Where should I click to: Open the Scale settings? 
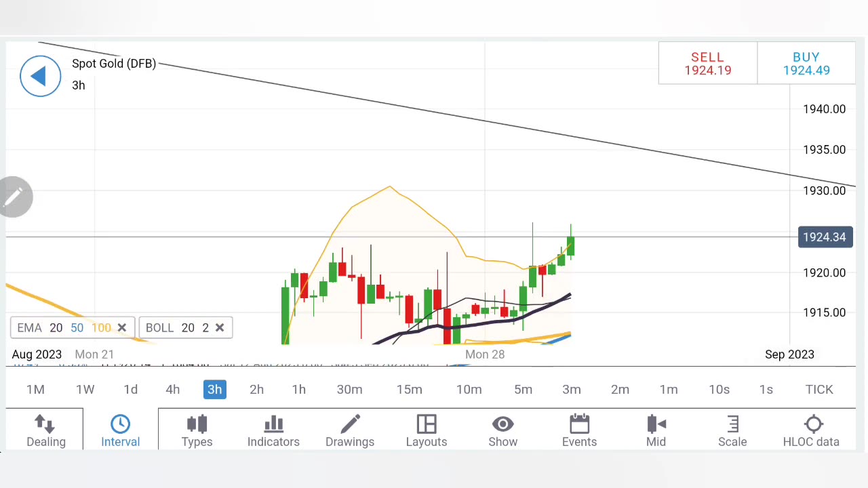(x=732, y=431)
